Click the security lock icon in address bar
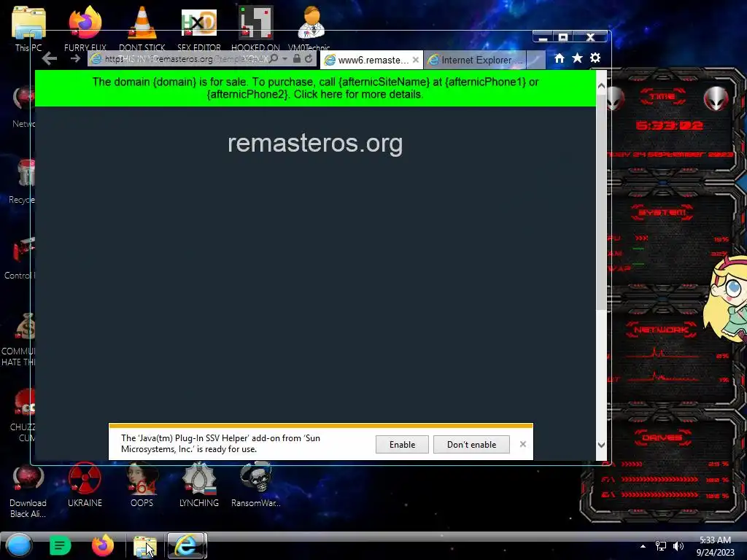 (297, 58)
